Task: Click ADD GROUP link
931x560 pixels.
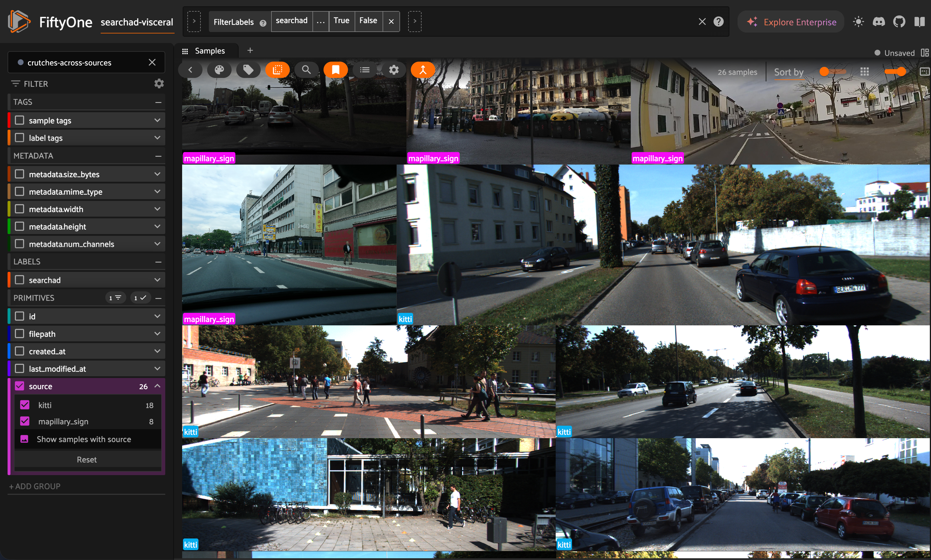Action: [x=35, y=486]
